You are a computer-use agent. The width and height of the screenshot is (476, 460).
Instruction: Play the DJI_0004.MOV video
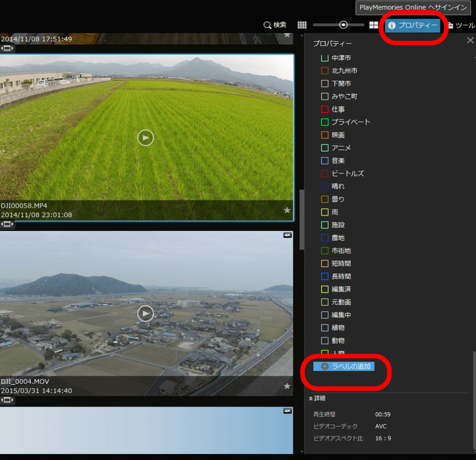(145, 314)
